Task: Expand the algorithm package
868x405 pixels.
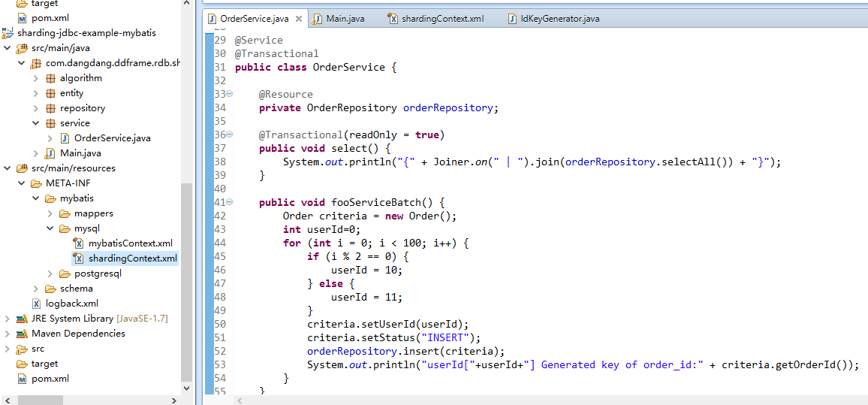Action: pos(36,78)
